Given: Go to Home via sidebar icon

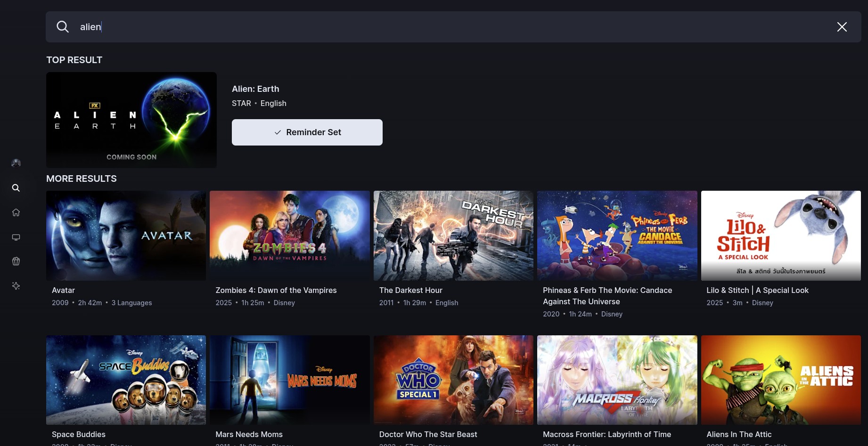Looking at the screenshot, I should pyautogui.click(x=16, y=212).
